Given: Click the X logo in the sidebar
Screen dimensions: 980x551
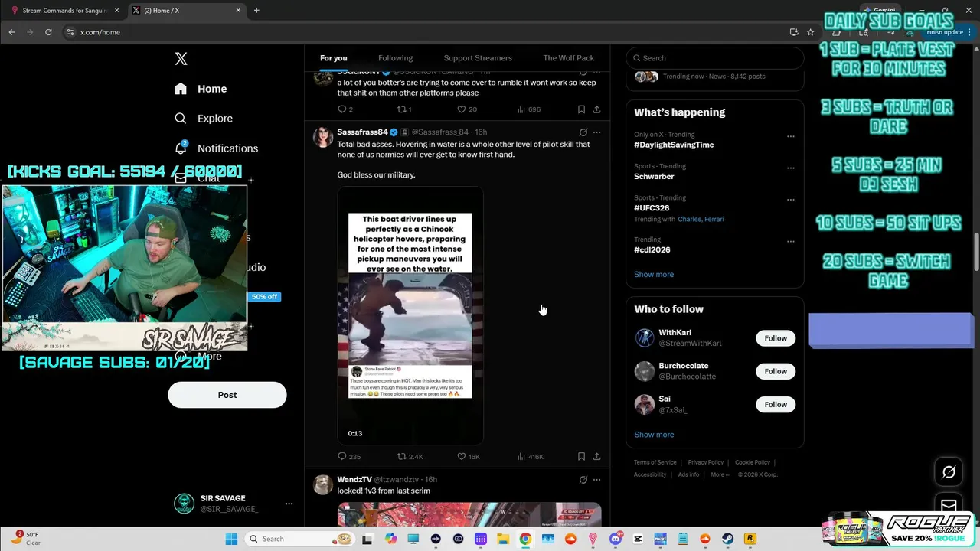Looking at the screenshot, I should pyautogui.click(x=181, y=59).
